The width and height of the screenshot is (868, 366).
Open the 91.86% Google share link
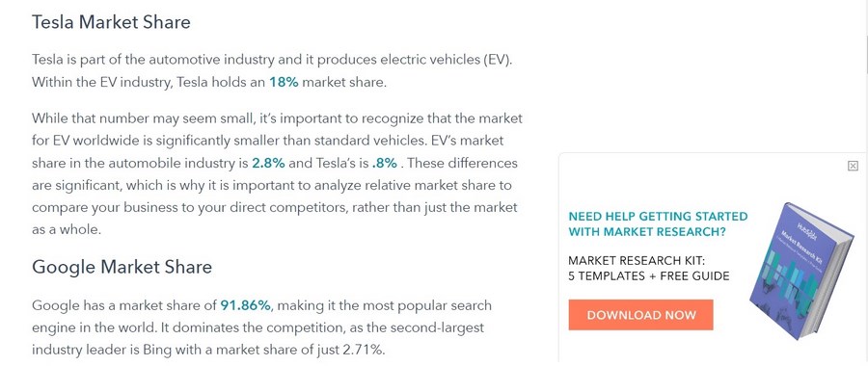tap(245, 305)
